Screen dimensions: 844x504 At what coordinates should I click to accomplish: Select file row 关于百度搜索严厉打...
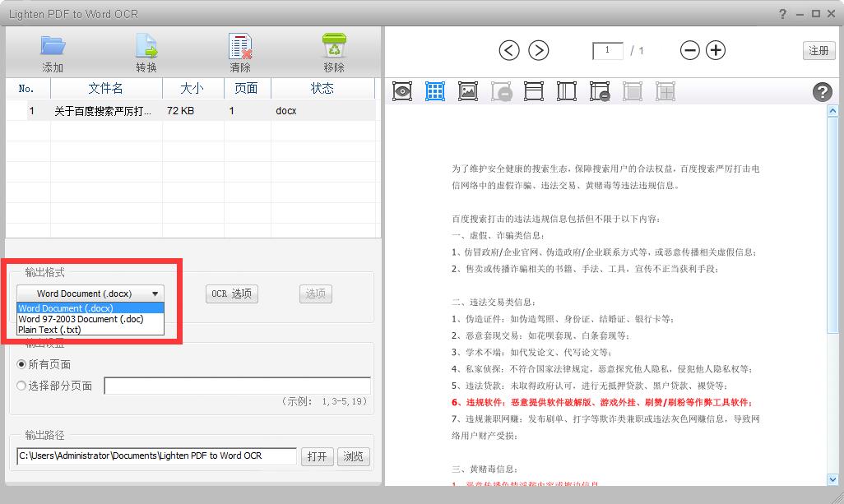[191, 111]
